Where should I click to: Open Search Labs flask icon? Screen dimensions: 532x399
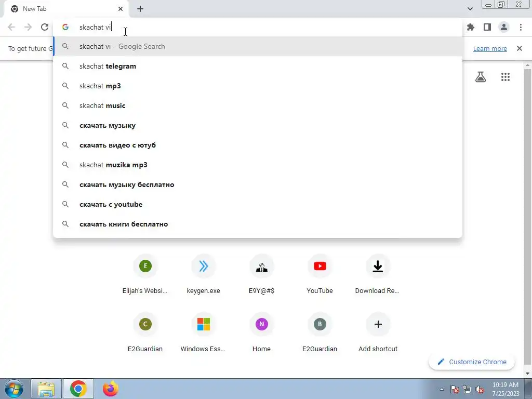[x=481, y=77]
